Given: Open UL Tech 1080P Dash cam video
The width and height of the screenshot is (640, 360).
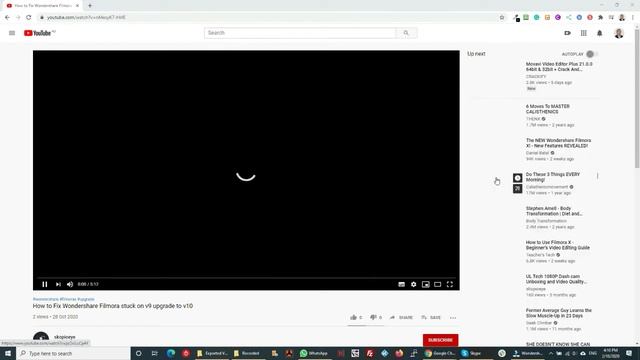Looking at the screenshot, I should click(556, 279).
